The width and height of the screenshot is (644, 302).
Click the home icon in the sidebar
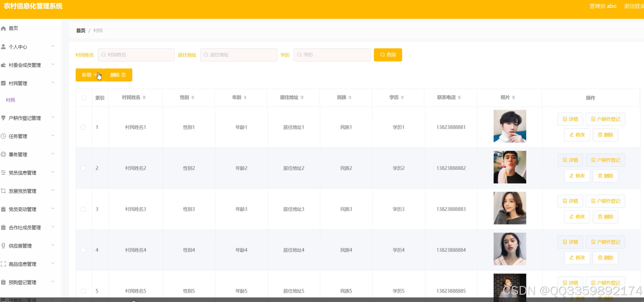[3, 28]
